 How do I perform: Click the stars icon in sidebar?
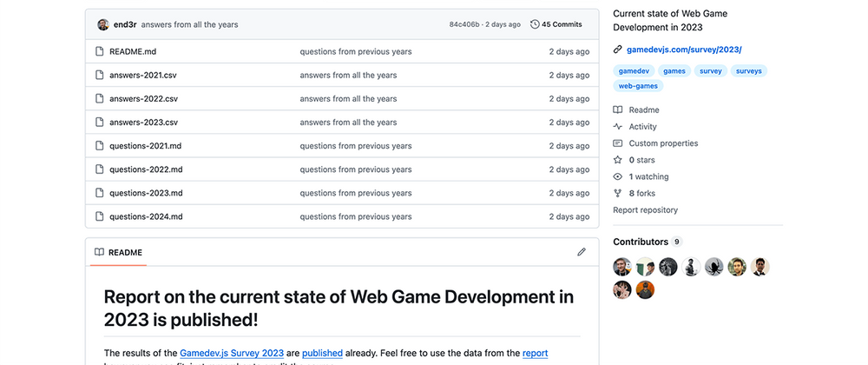(x=618, y=160)
